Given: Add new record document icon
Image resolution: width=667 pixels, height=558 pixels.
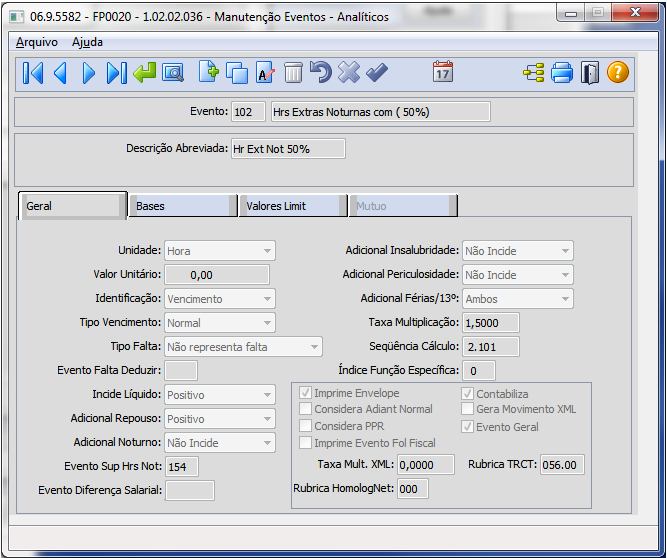Looking at the screenshot, I should (x=209, y=72).
